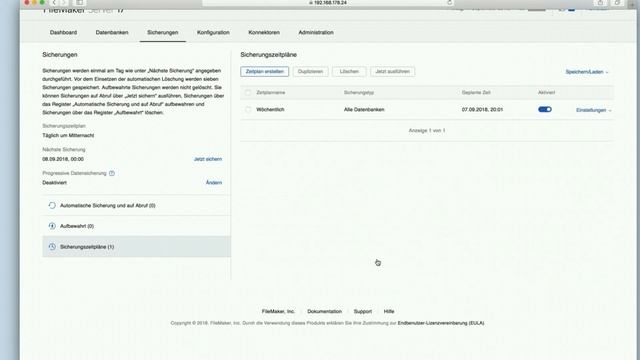
Task: Click the Zeitplanname column header
Action: [x=271, y=93]
